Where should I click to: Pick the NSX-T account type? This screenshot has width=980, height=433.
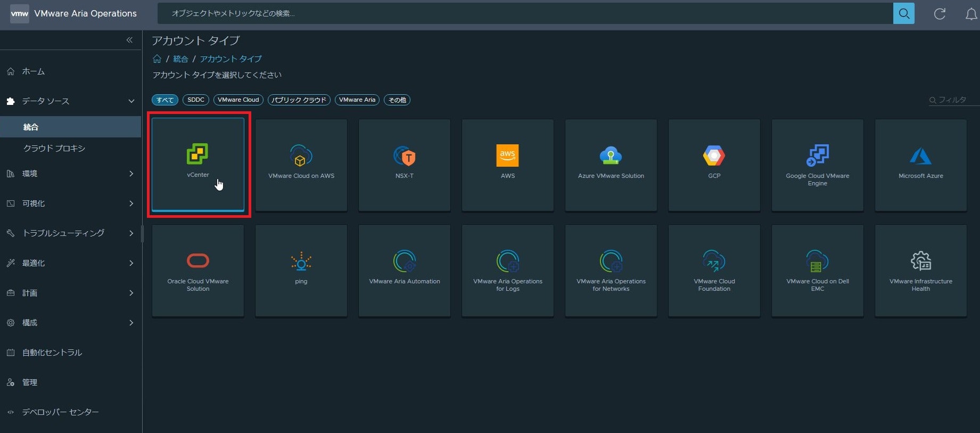coord(405,165)
